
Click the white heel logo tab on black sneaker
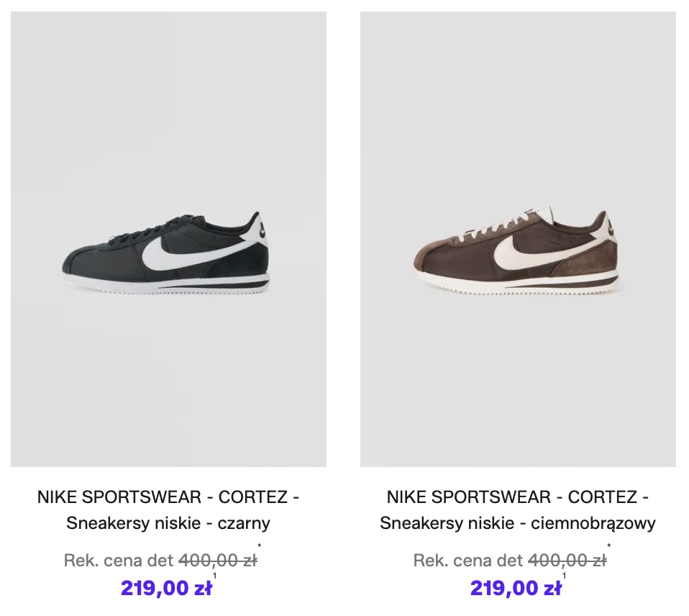point(263,227)
